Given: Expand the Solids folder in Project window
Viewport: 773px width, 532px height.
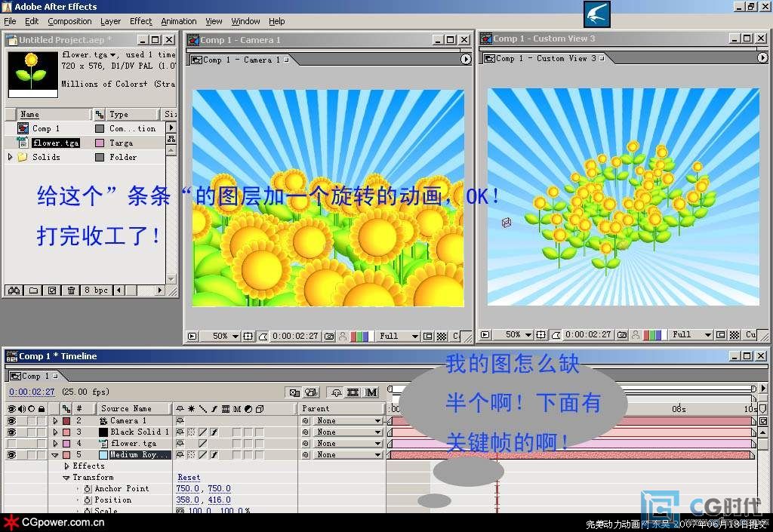Looking at the screenshot, I should click(10, 157).
